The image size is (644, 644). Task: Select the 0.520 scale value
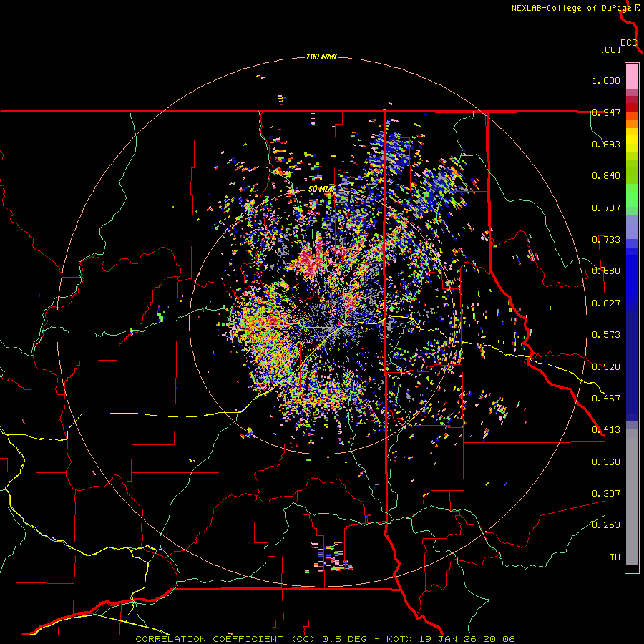(606, 367)
